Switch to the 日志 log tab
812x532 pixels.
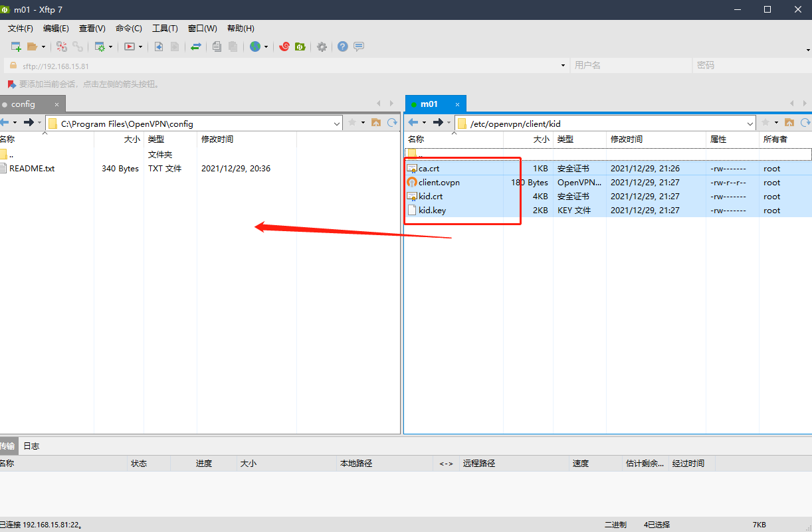tap(31, 446)
